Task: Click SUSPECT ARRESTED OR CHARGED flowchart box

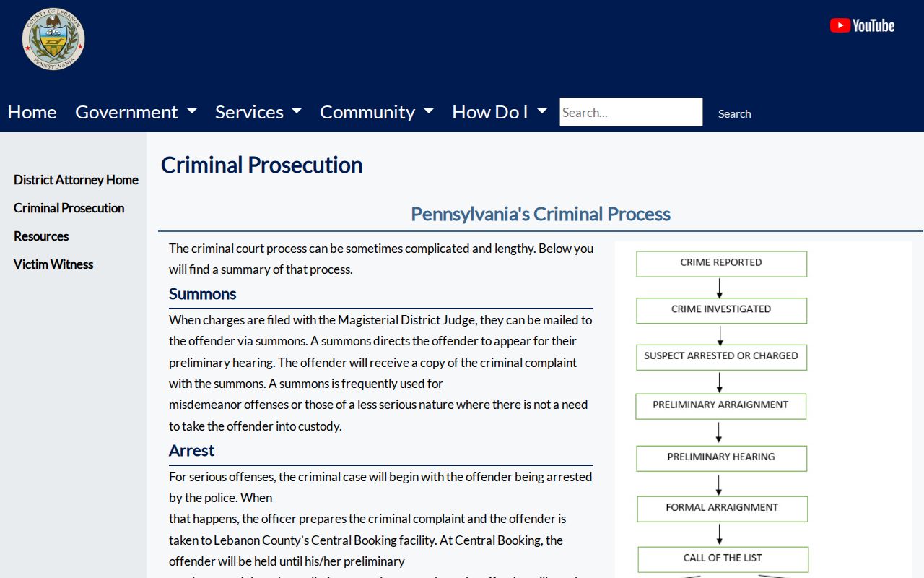Action: (721, 357)
